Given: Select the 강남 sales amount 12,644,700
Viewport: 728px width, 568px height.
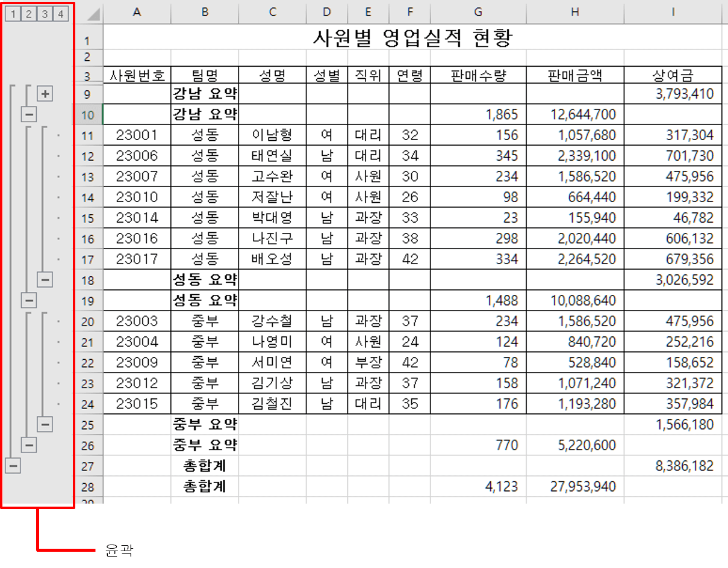Looking at the screenshot, I should [x=575, y=114].
